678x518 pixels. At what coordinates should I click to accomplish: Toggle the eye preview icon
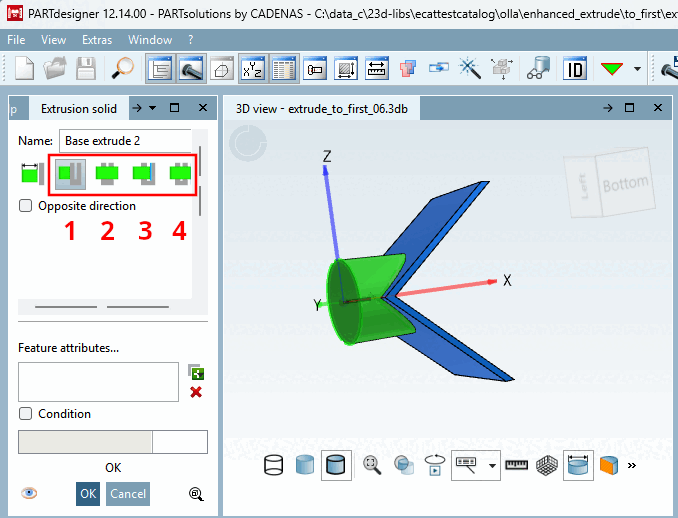pyautogui.click(x=29, y=493)
